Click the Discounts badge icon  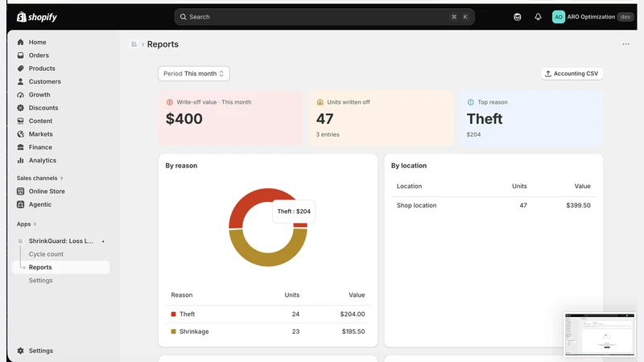(x=21, y=108)
